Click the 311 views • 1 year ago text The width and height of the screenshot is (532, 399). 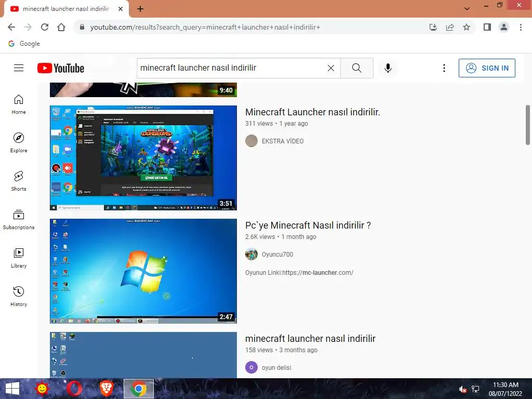click(x=276, y=124)
